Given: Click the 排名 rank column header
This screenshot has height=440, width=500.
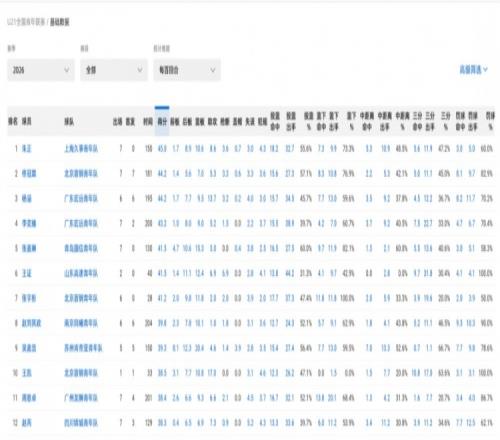Looking at the screenshot, I should tap(13, 122).
